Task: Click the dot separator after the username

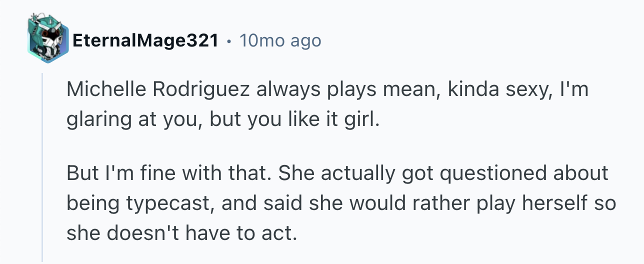Action: [x=228, y=41]
